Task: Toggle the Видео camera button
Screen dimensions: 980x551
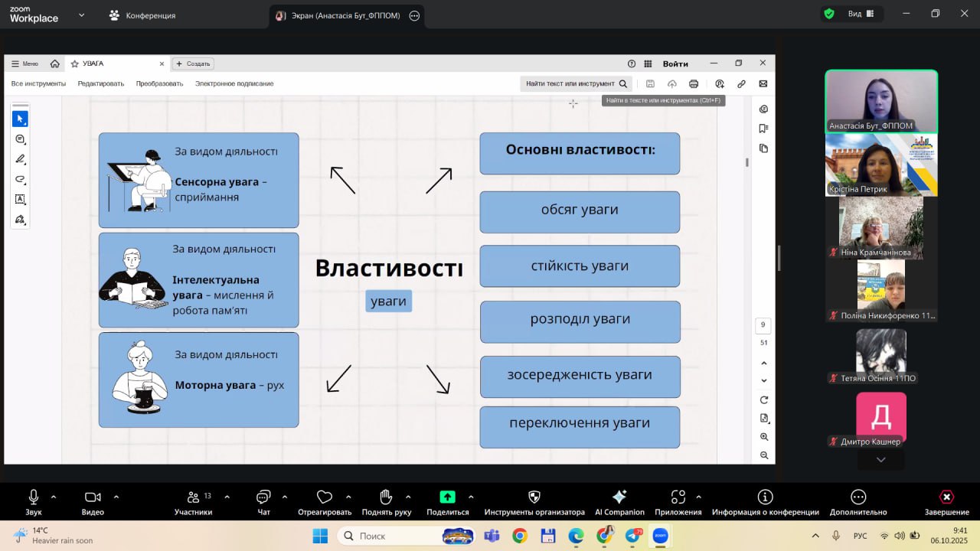Action: coord(93,497)
